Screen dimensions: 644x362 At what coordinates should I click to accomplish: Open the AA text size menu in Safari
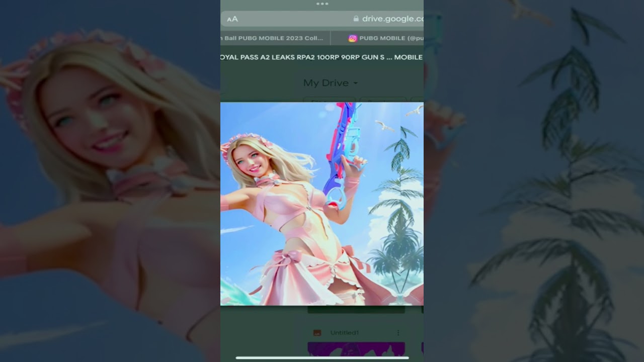(x=232, y=19)
